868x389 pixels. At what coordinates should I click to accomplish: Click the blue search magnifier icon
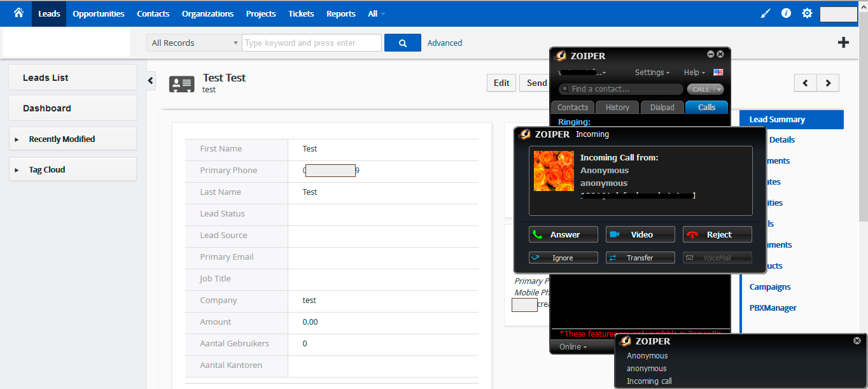click(x=403, y=42)
